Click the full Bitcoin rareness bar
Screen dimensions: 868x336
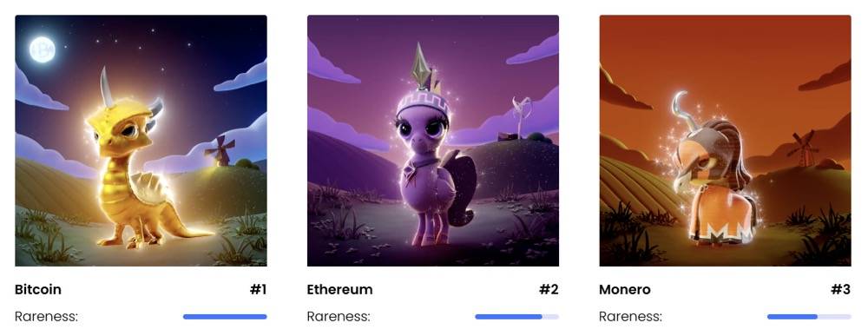tap(225, 317)
